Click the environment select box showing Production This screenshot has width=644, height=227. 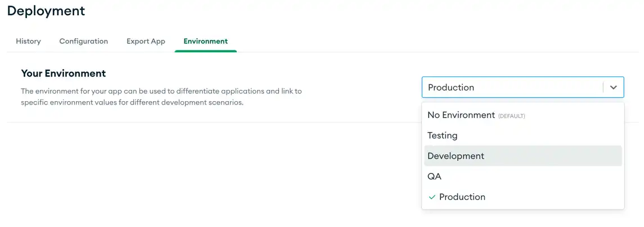tap(512, 88)
